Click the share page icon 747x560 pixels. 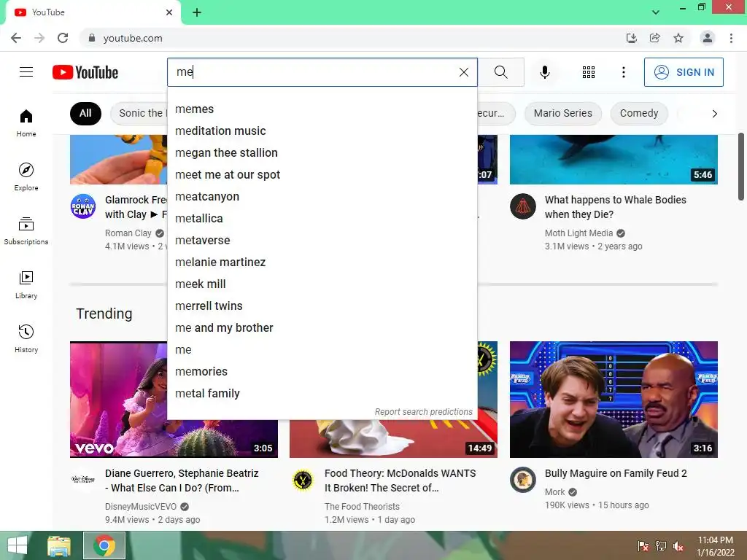[654, 38]
